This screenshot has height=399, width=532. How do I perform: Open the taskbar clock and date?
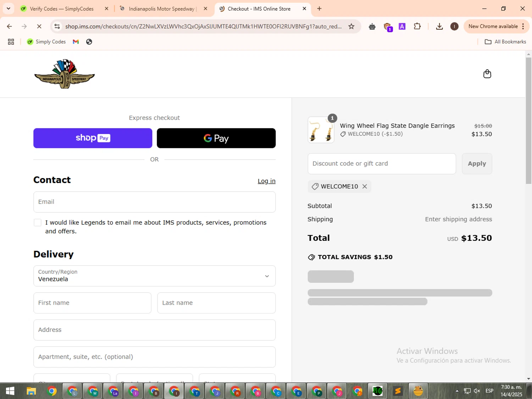click(x=511, y=391)
